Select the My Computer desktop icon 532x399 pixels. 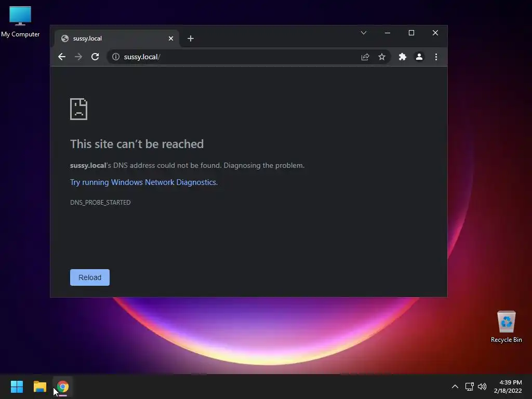click(20, 22)
